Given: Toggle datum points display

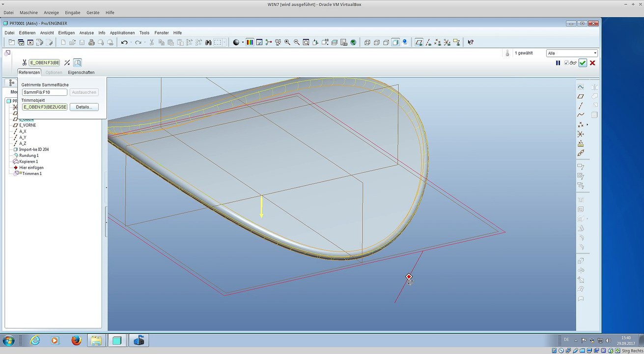Looking at the screenshot, I should click(x=438, y=42).
